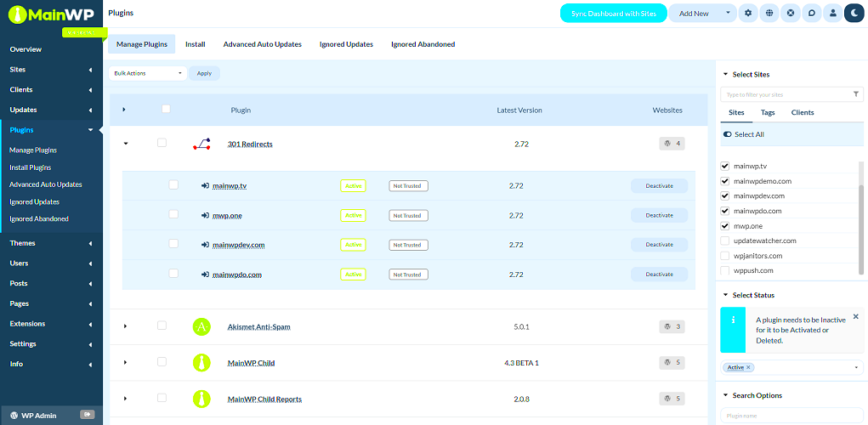Remove the Active status tag
The height and width of the screenshot is (425, 868).
coord(748,367)
